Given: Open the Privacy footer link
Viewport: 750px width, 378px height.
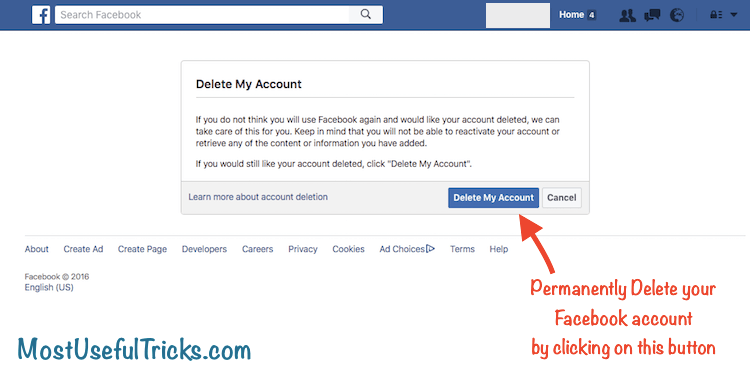Looking at the screenshot, I should point(303,249).
